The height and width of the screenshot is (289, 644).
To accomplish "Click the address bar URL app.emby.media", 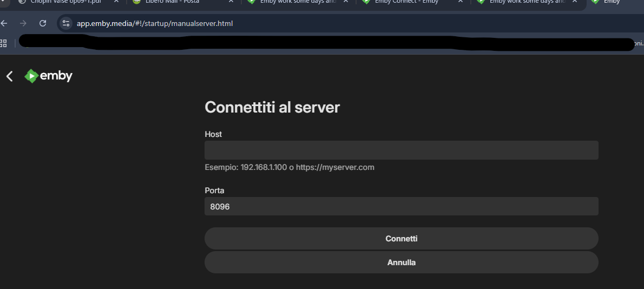I will point(155,23).
